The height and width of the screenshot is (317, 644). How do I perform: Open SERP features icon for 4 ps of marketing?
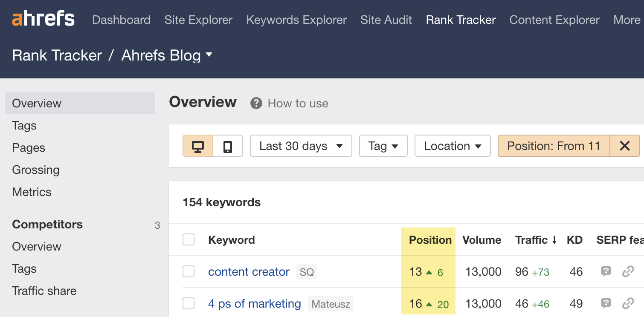coord(606,303)
